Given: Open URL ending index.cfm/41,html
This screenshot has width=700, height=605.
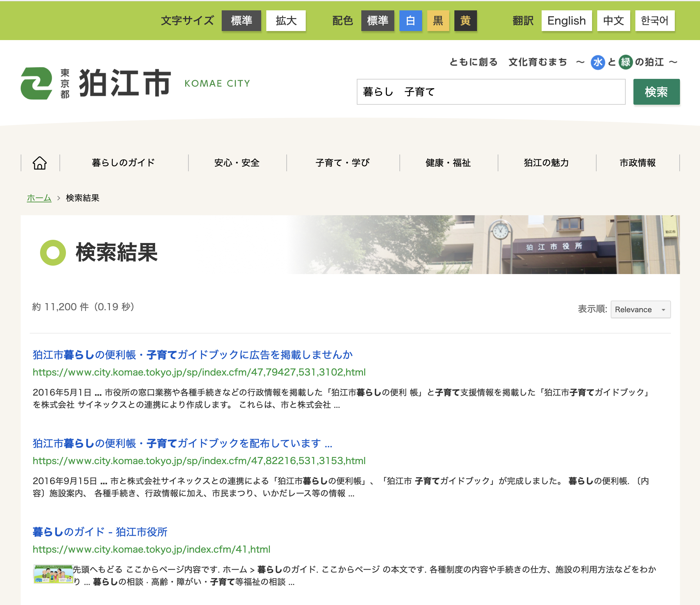Looking at the screenshot, I should click(151, 550).
